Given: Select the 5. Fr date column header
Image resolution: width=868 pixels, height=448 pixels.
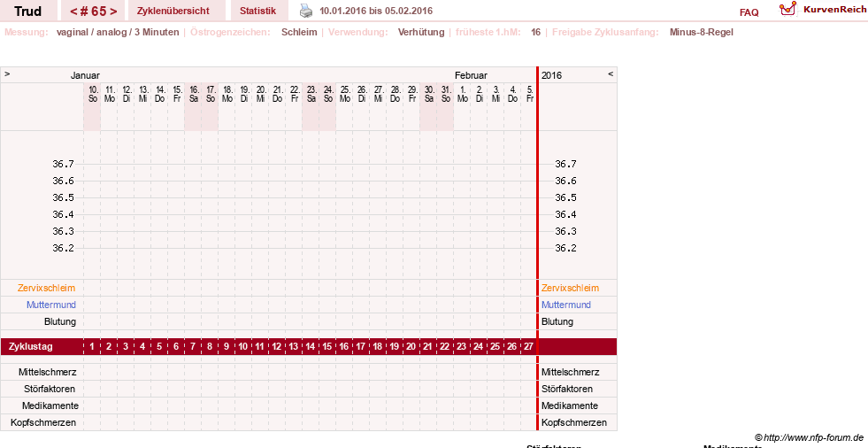Looking at the screenshot, I should pyautogui.click(x=530, y=94).
